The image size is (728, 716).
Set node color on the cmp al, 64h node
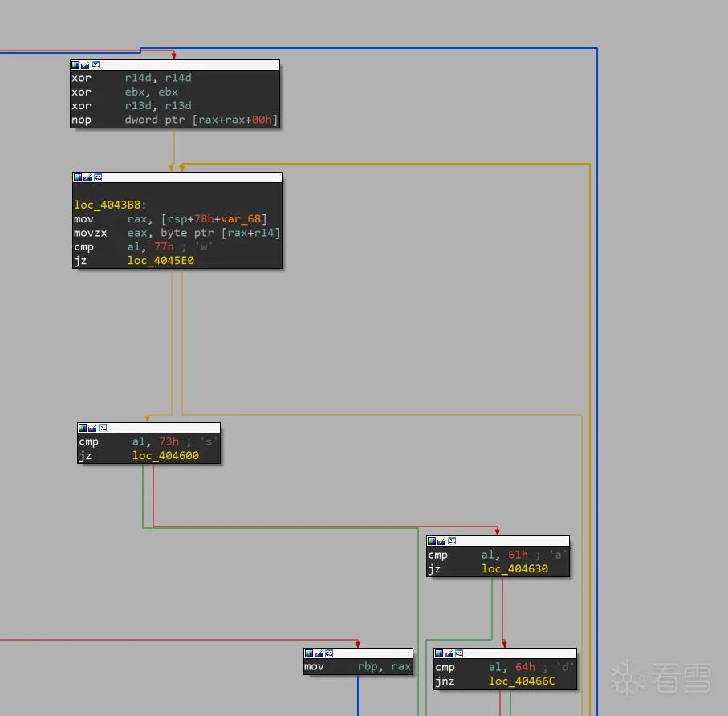point(439,653)
